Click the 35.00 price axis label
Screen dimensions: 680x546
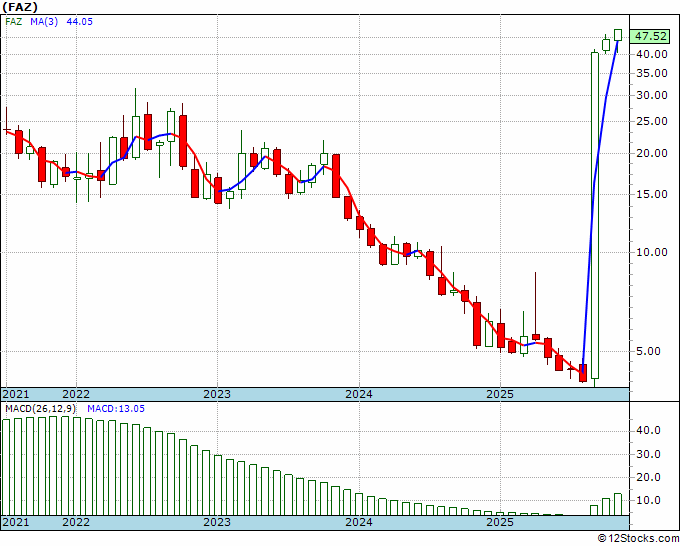(x=651, y=73)
